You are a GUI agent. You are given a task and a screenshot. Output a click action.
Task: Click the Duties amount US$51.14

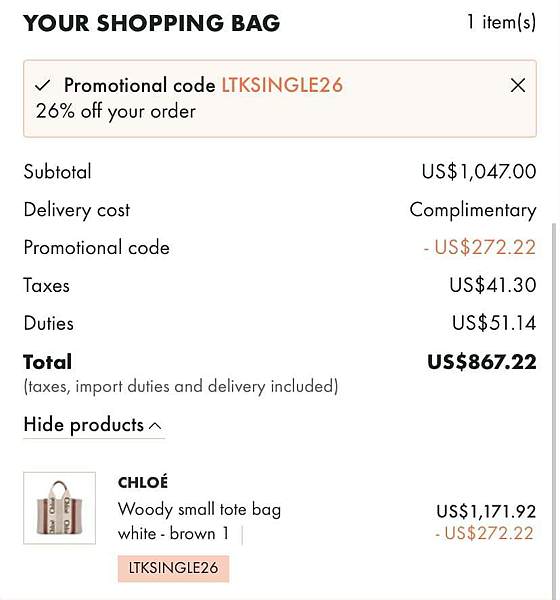pos(494,323)
